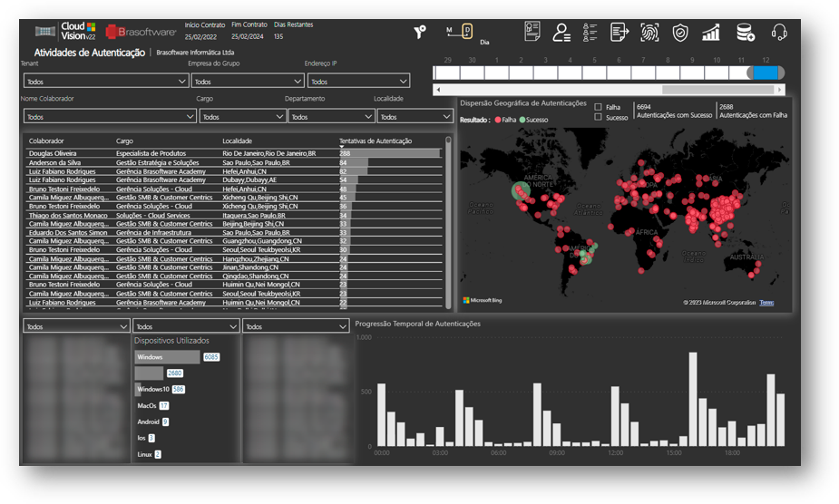
Task: Tick the Sucesso checkbox
Action: [599, 117]
